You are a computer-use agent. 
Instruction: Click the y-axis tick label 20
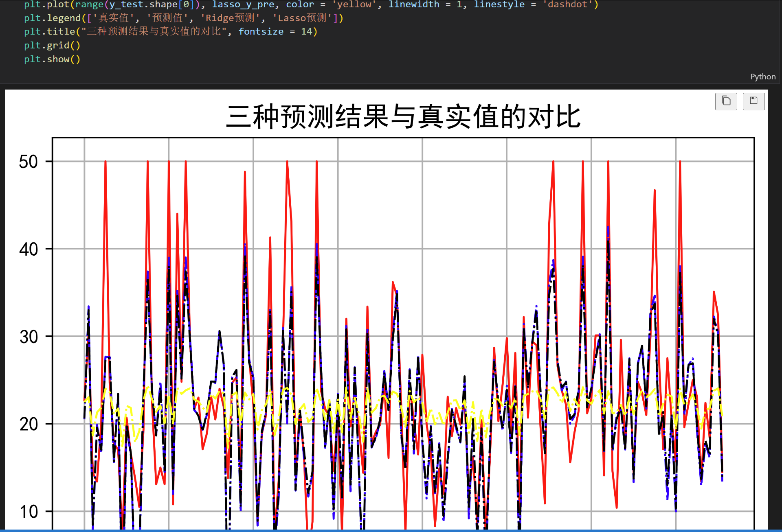tap(29, 424)
